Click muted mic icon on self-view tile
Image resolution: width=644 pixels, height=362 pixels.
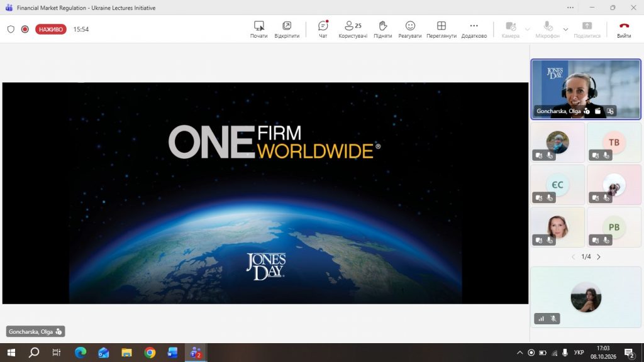pyautogui.click(x=553, y=319)
